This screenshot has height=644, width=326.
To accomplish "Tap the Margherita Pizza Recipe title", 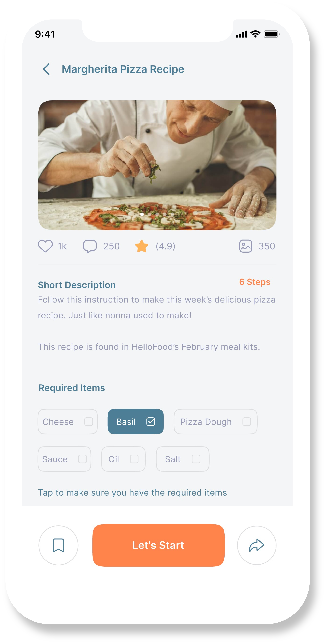I will point(123,69).
